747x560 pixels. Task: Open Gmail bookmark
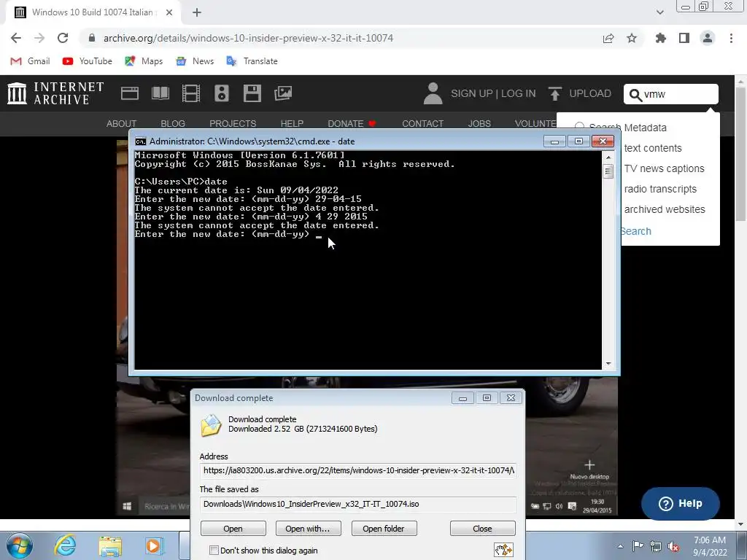[x=31, y=61]
